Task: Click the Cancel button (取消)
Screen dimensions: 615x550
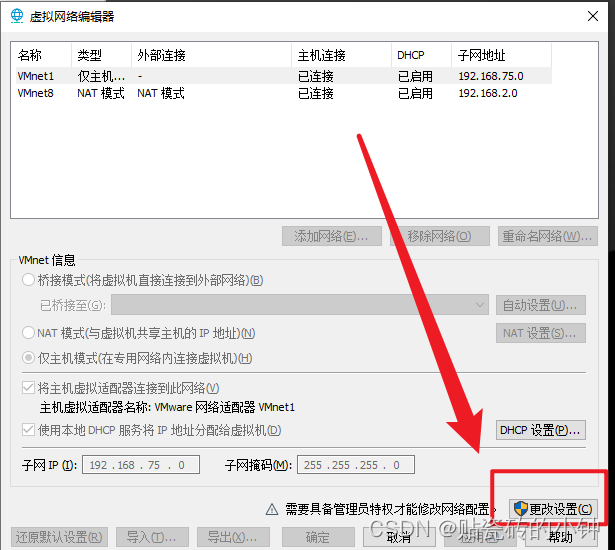Action: pos(399,537)
